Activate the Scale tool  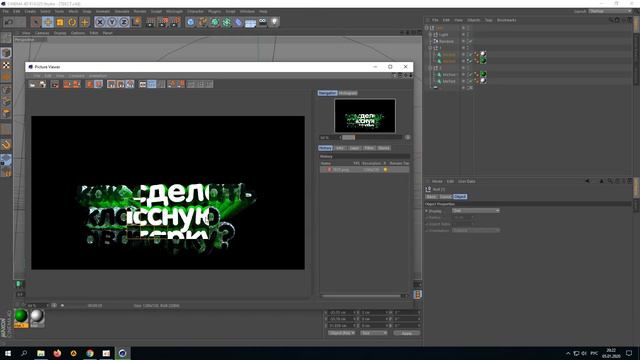pyautogui.click(x=60, y=22)
